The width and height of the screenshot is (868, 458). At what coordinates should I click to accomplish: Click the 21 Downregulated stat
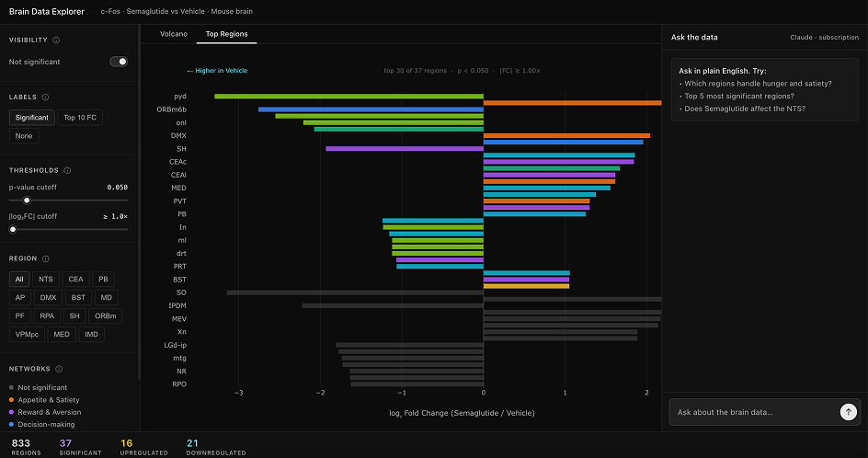(x=216, y=446)
